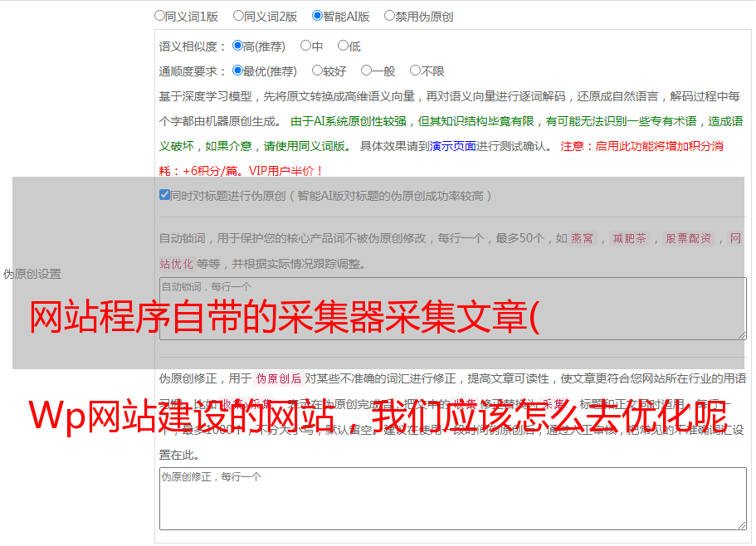Set 通顺度要求 to 最优(推荐)
This screenshot has width=756, height=546.
tap(237, 71)
